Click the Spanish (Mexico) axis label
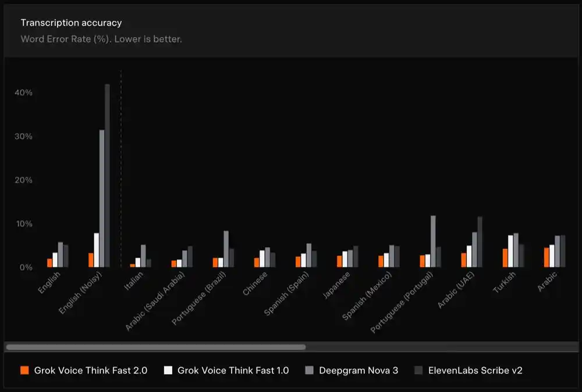582x392 pixels. [x=367, y=295]
